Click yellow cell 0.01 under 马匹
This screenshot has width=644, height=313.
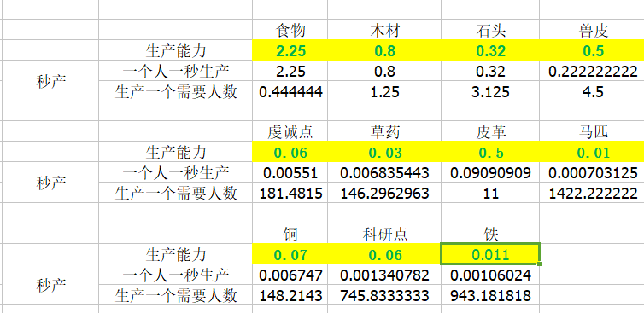point(592,152)
